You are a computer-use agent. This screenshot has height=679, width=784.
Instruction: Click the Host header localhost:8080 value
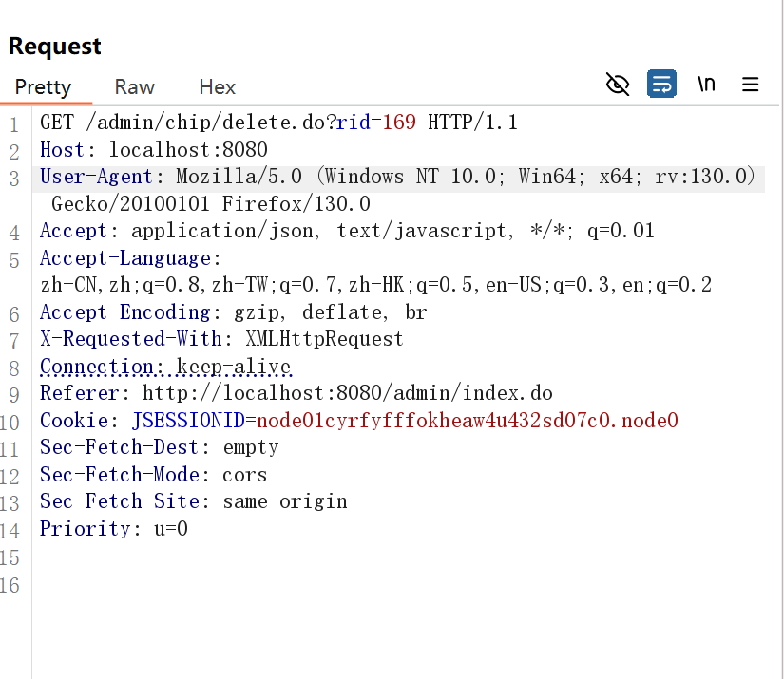[x=188, y=150]
